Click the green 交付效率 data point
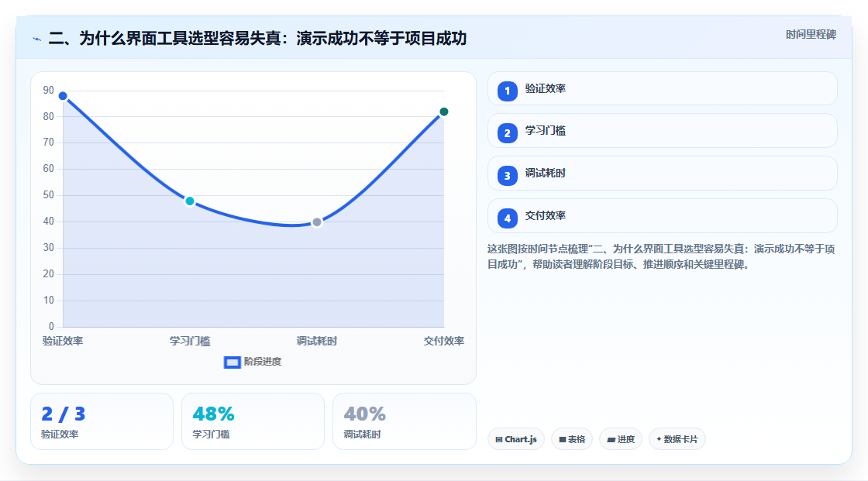 (444, 112)
